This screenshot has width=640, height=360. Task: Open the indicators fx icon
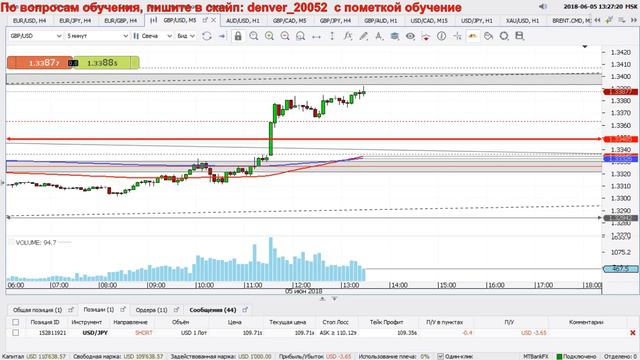[348, 36]
